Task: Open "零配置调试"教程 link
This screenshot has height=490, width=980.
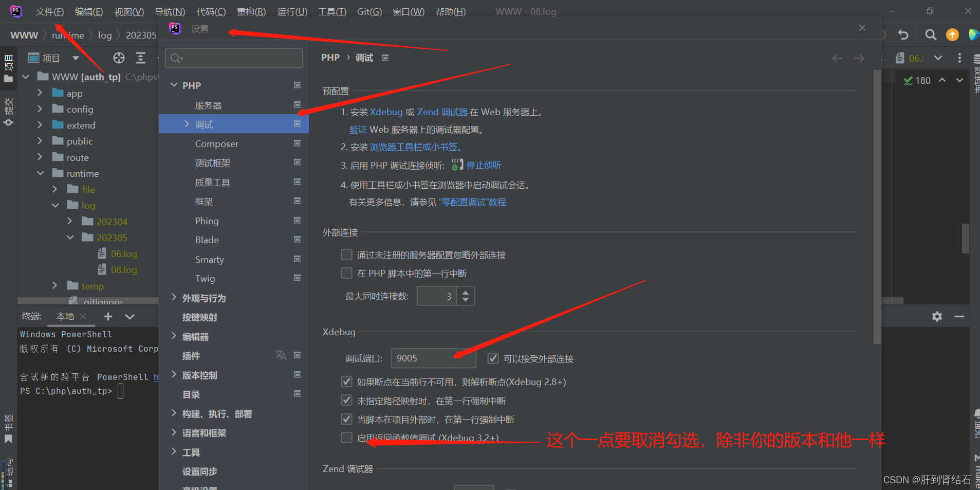Action: [472, 202]
